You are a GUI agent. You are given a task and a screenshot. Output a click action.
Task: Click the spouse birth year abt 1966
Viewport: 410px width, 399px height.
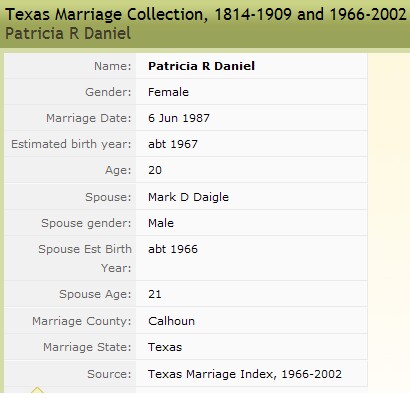(x=173, y=249)
